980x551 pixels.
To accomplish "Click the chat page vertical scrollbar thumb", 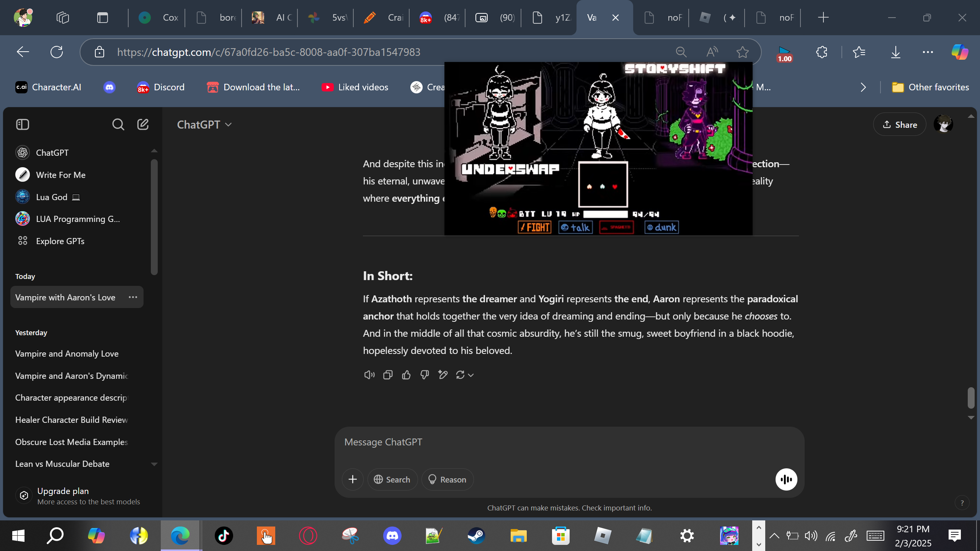I will pos(971,398).
